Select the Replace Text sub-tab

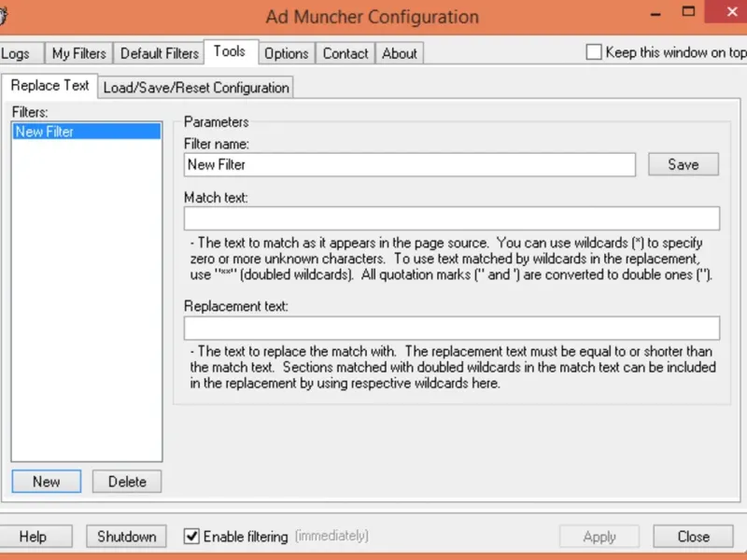(x=49, y=86)
